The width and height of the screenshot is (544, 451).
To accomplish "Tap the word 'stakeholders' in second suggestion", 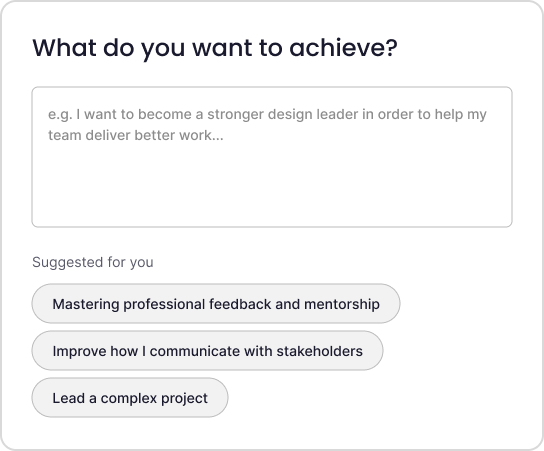I will pos(320,351).
